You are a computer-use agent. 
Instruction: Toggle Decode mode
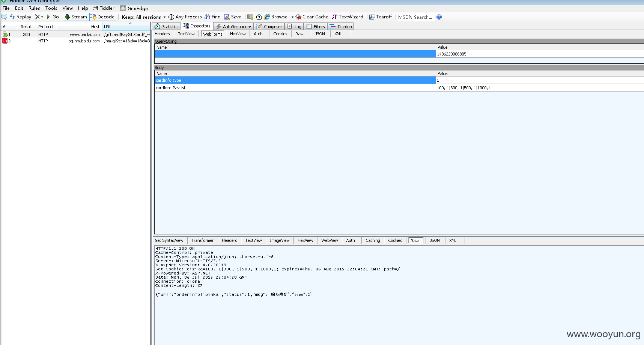pos(103,17)
